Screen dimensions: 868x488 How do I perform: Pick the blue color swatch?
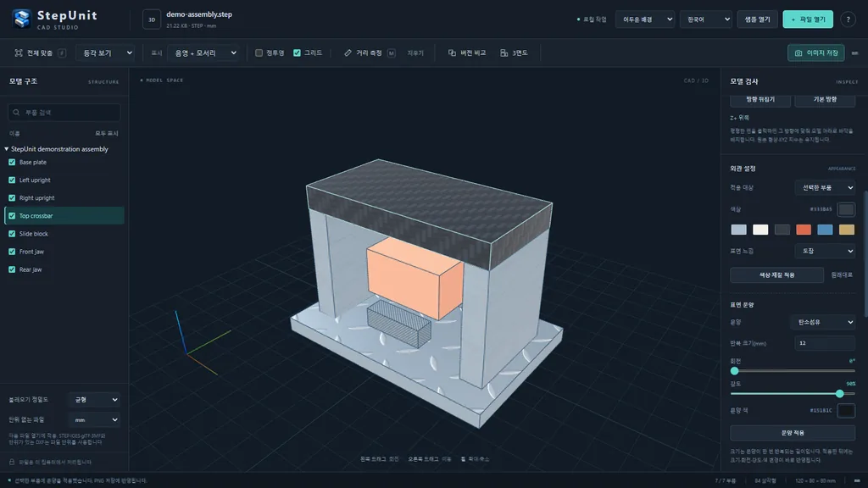[825, 230]
